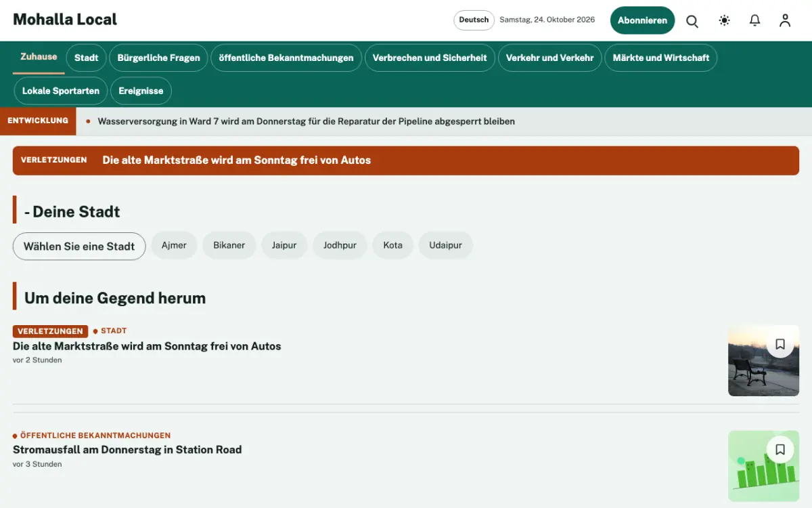Open Lokale Sportarten section
Image resolution: width=812 pixels, height=508 pixels.
pos(61,91)
